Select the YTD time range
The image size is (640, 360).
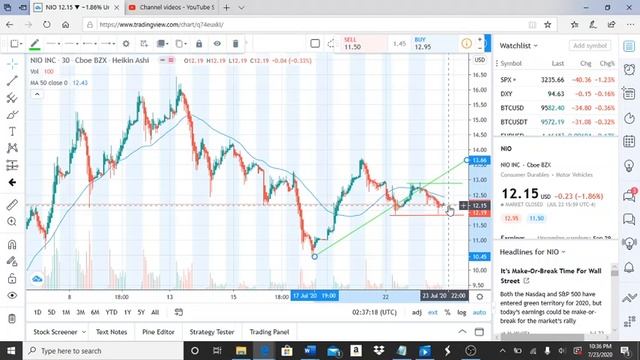(111, 312)
